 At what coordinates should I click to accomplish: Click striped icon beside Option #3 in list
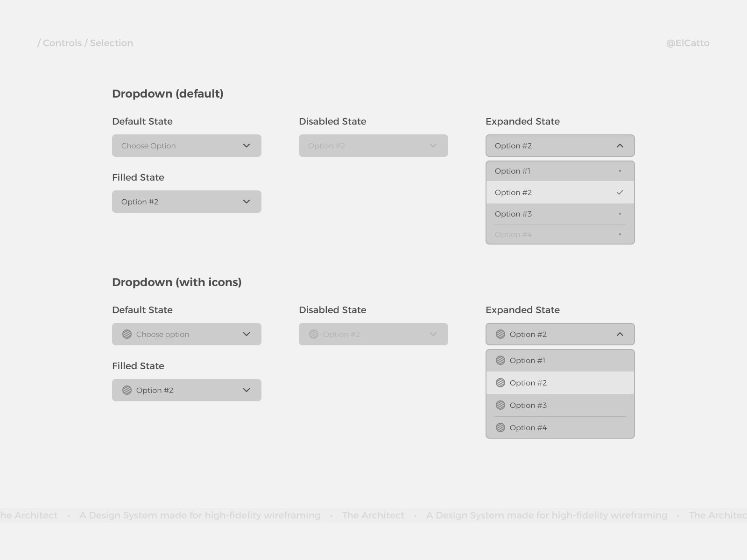pyautogui.click(x=500, y=405)
